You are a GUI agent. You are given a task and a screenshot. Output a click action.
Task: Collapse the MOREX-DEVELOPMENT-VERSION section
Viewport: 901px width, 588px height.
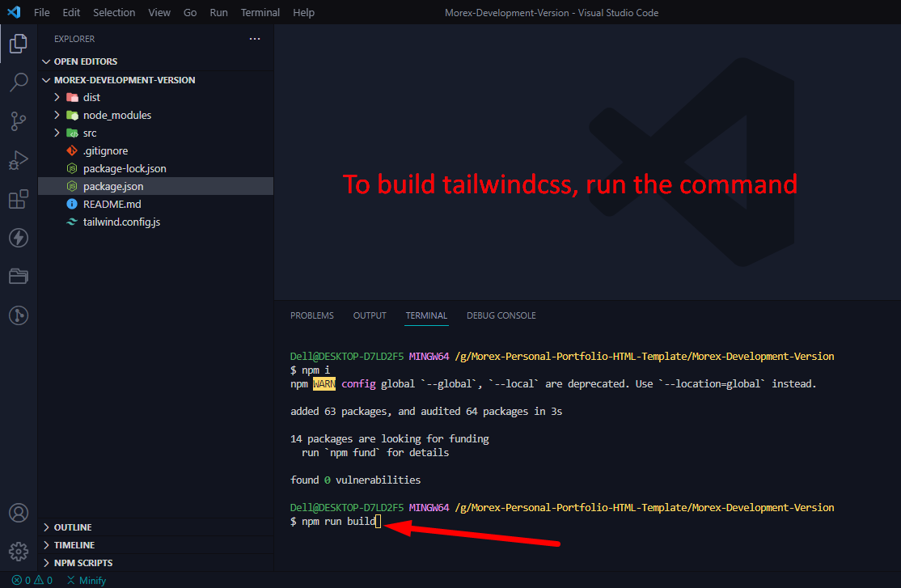coord(47,80)
